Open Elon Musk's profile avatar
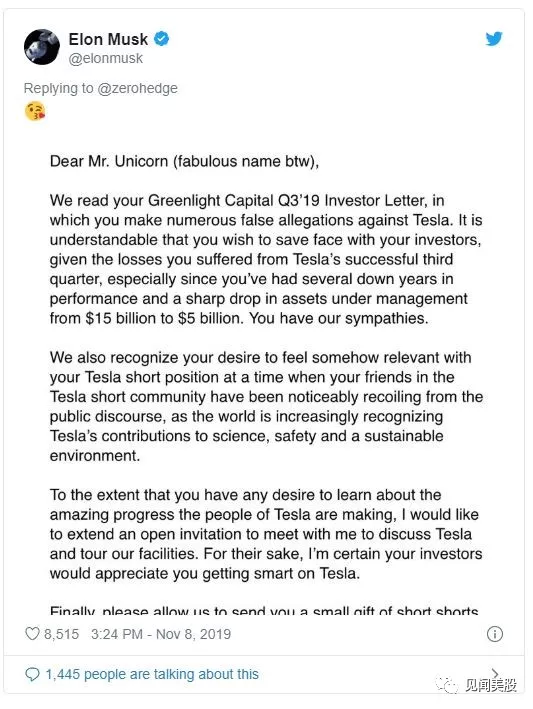533x709 pixels. click(x=42, y=47)
